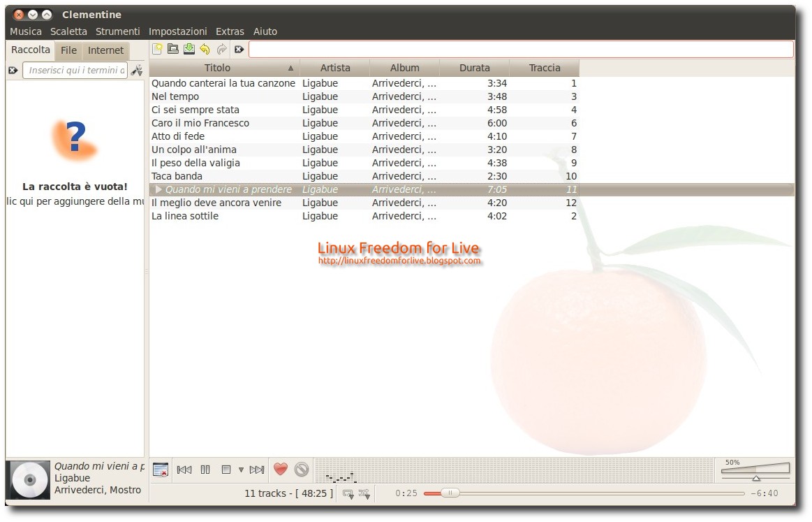The width and height of the screenshot is (812, 522).
Task: Focus the playlist filter text field
Action: point(521,50)
